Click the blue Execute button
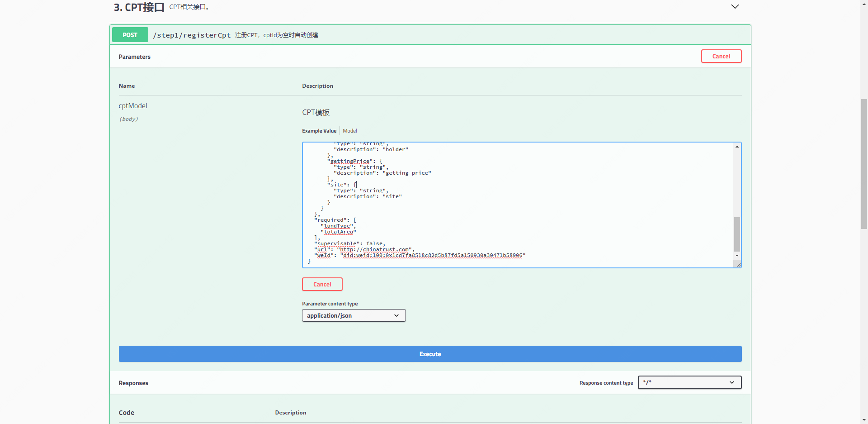 pos(430,354)
